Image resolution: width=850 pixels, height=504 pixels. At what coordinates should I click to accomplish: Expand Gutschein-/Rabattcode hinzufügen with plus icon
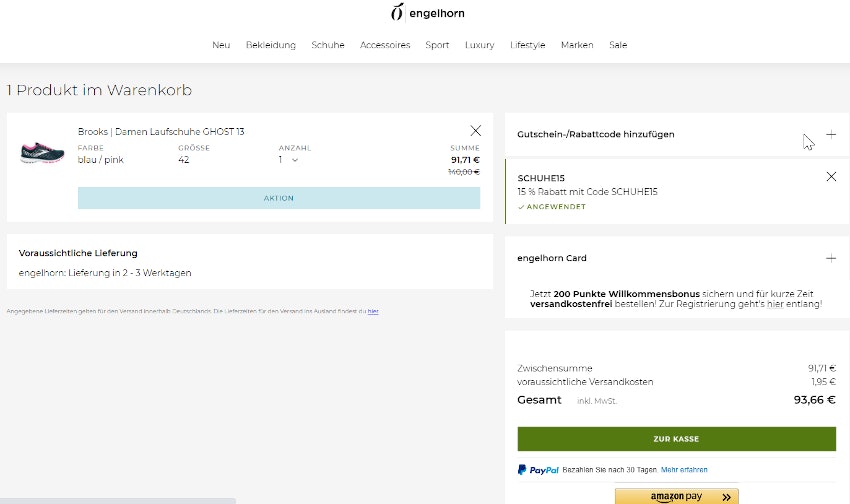tap(831, 134)
